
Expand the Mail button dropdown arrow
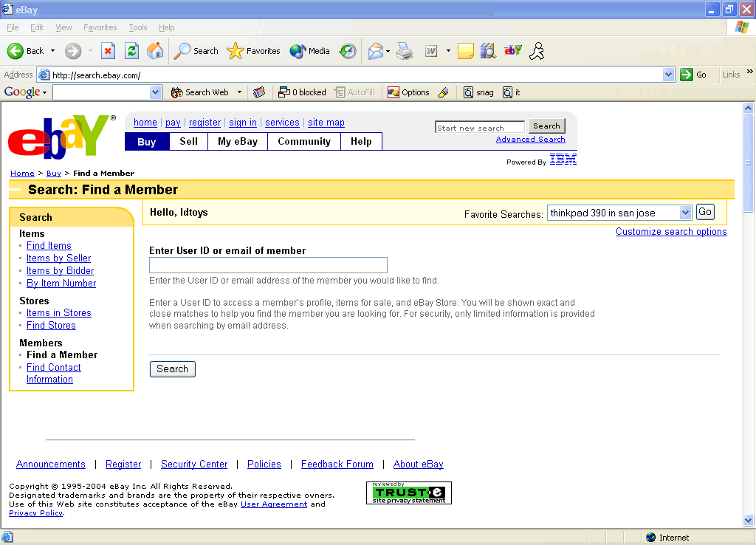tap(388, 51)
